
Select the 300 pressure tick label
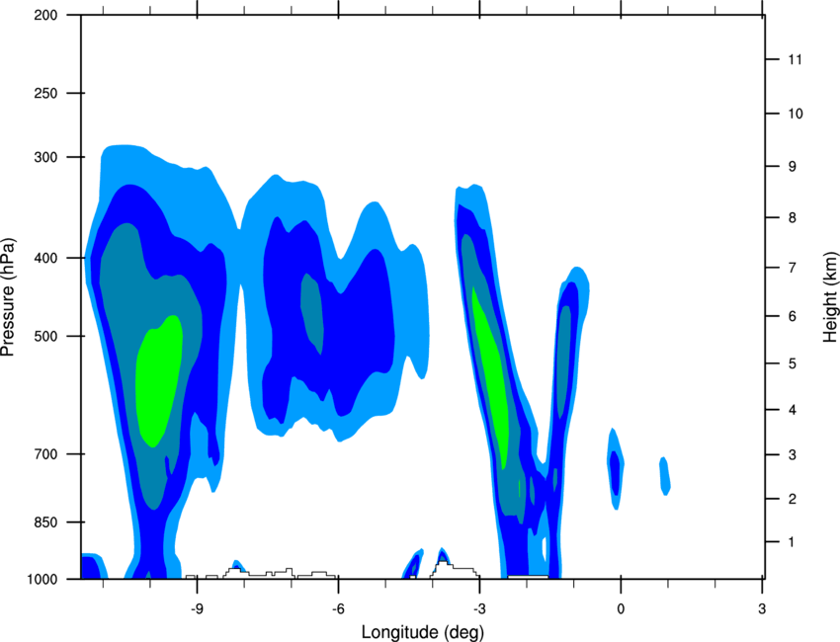[45, 157]
